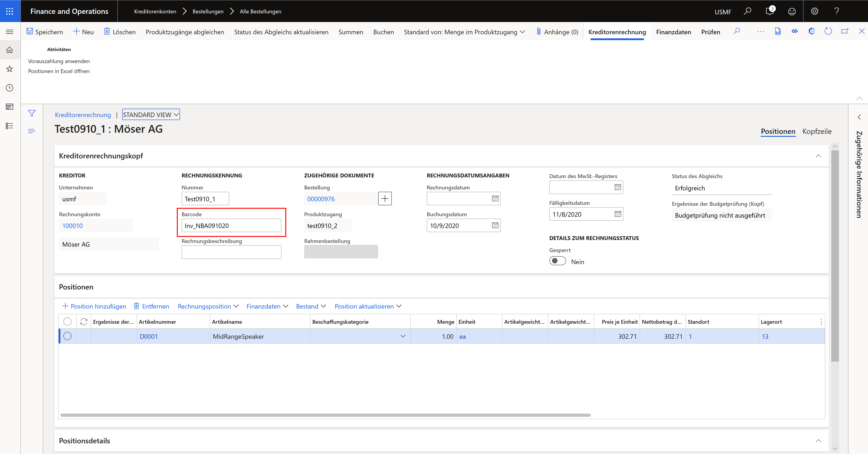Click Produktzugänge abgleichen
Screen dimensions: 868x454
coord(185,32)
